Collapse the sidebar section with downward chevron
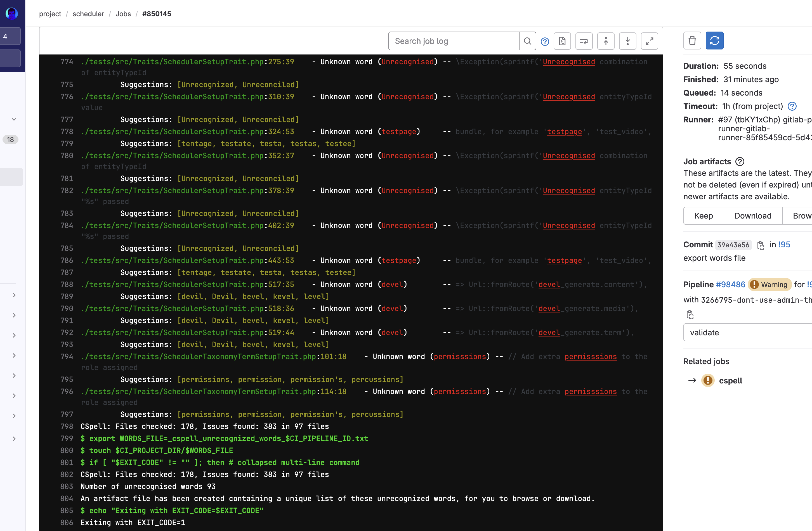The width and height of the screenshot is (812, 531). 14,119
